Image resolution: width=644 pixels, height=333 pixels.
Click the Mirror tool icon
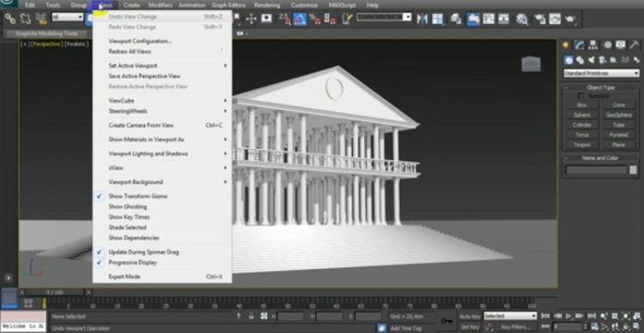tap(422, 18)
